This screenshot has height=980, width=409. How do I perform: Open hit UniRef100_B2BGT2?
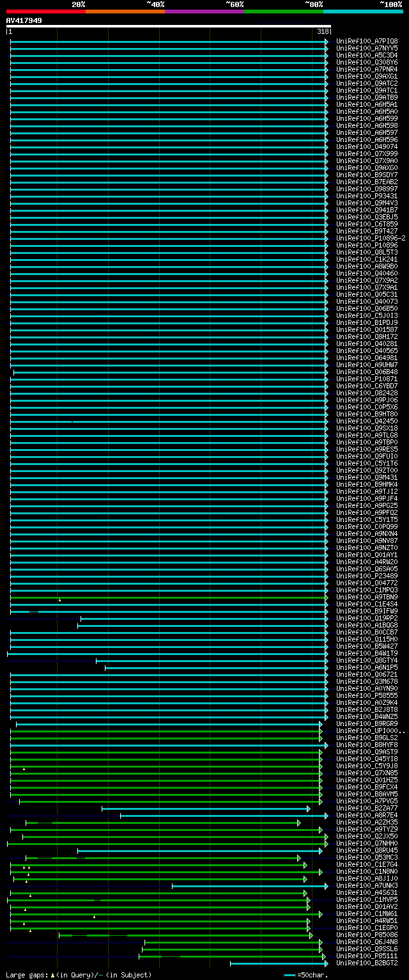[x=367, y=963]
